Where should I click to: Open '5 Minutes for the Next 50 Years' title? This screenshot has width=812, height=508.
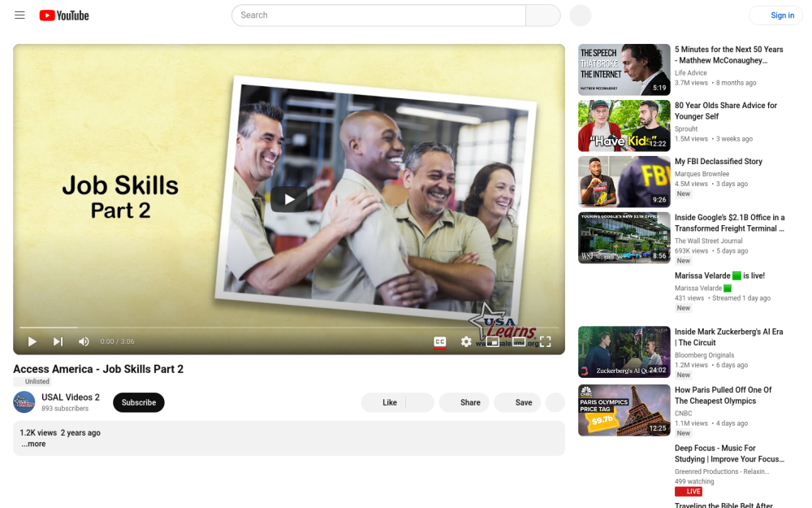pos(728,55)
